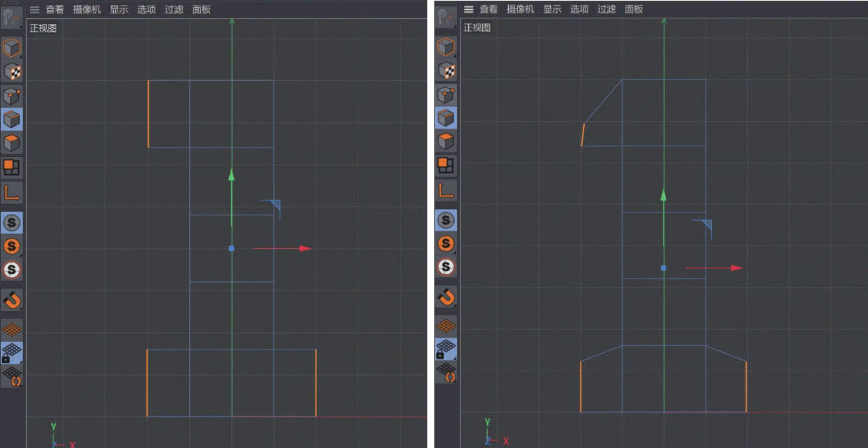This screenshot has width=868, height=448.
Task: Expand 显示 menu in left viewport
Action: point(119,10)
